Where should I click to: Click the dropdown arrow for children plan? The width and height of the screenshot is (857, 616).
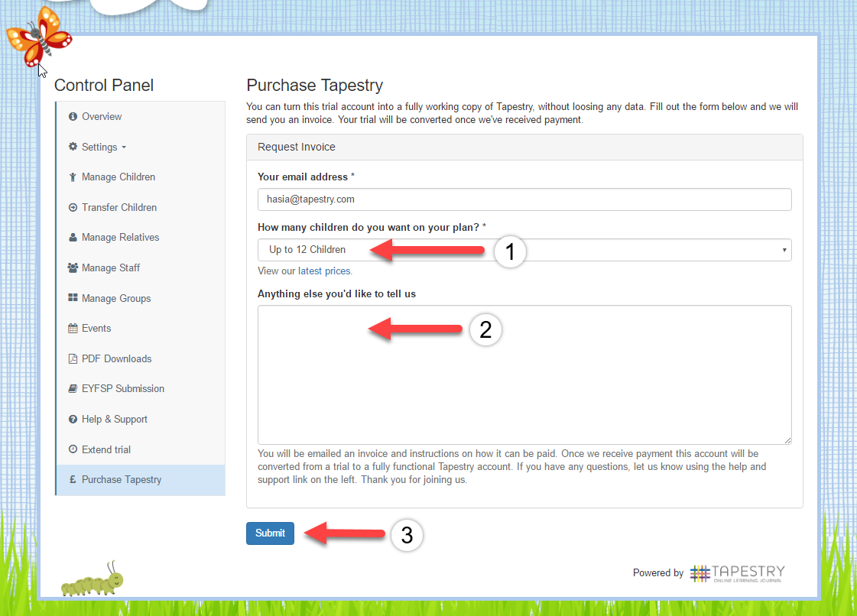(784, 250)
